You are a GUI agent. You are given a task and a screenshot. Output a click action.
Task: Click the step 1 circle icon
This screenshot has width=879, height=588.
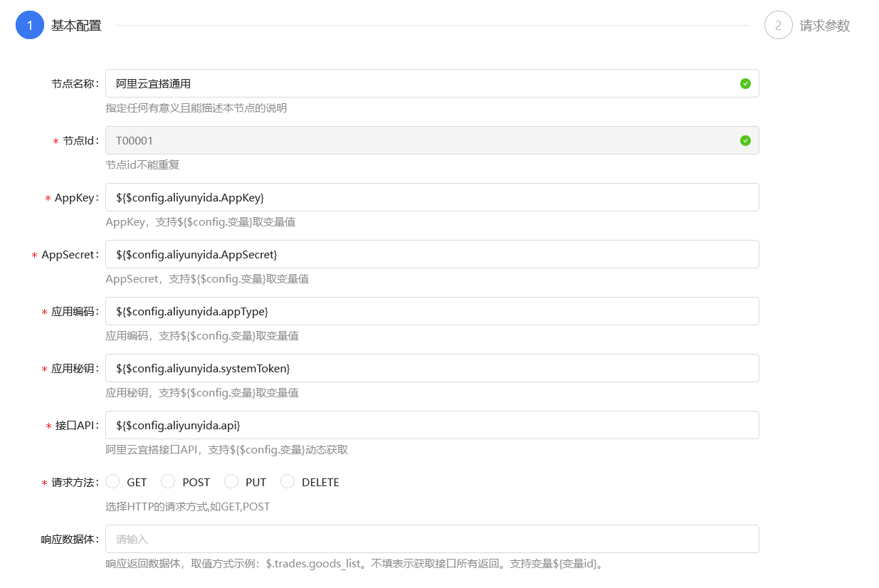click(30, 26)
